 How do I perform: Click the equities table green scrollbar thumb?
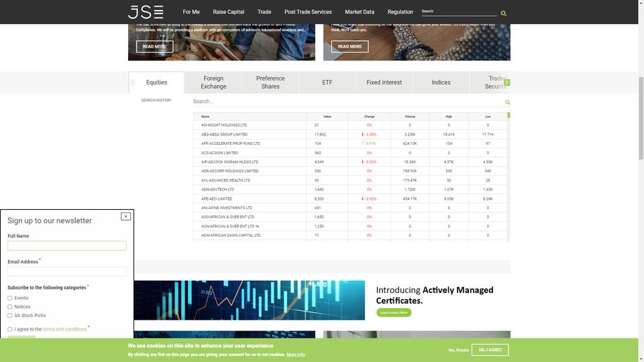pos(509,115)
